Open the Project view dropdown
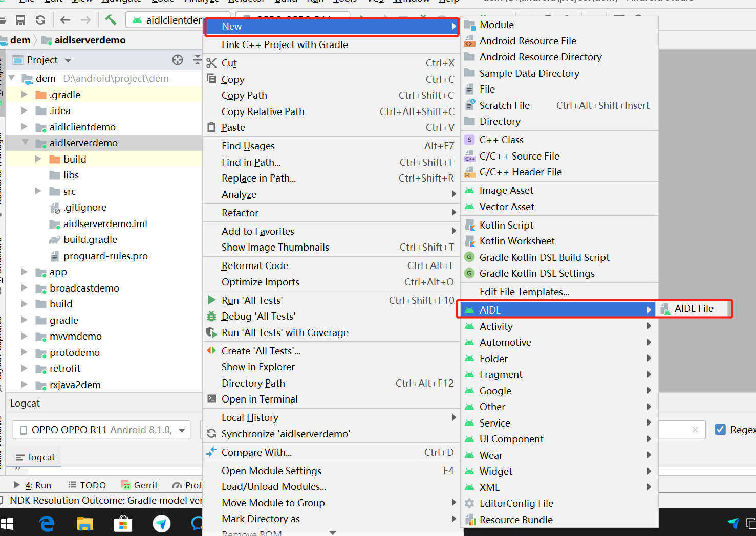The width and height of the screenshot is (756, 536). [x=68, y=60]
